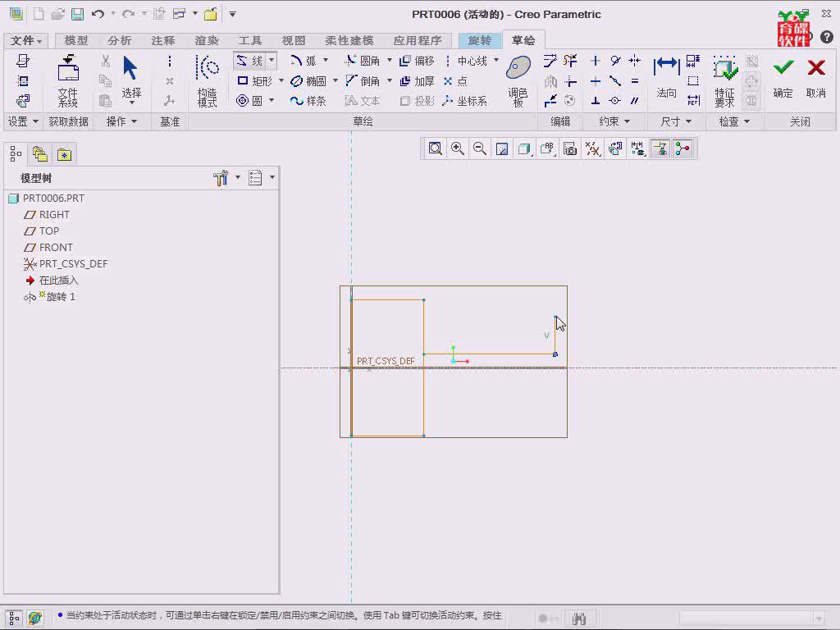Switch to the 旋转 ribbon tab
840x630 pixels.
[479, 41]
